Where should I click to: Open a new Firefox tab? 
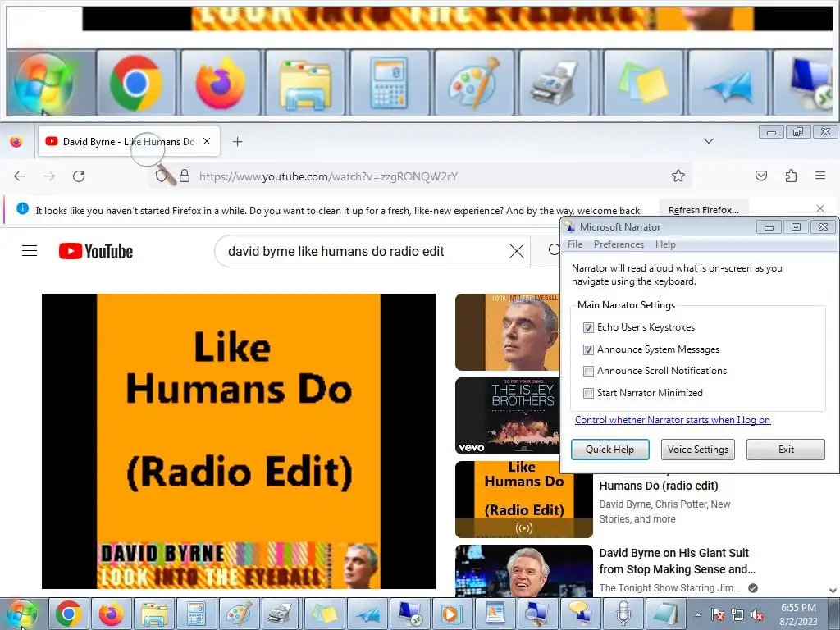237,141
